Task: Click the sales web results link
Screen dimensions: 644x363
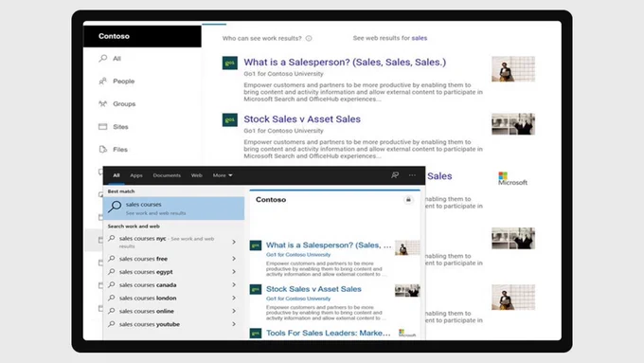Action: [420, 38]
